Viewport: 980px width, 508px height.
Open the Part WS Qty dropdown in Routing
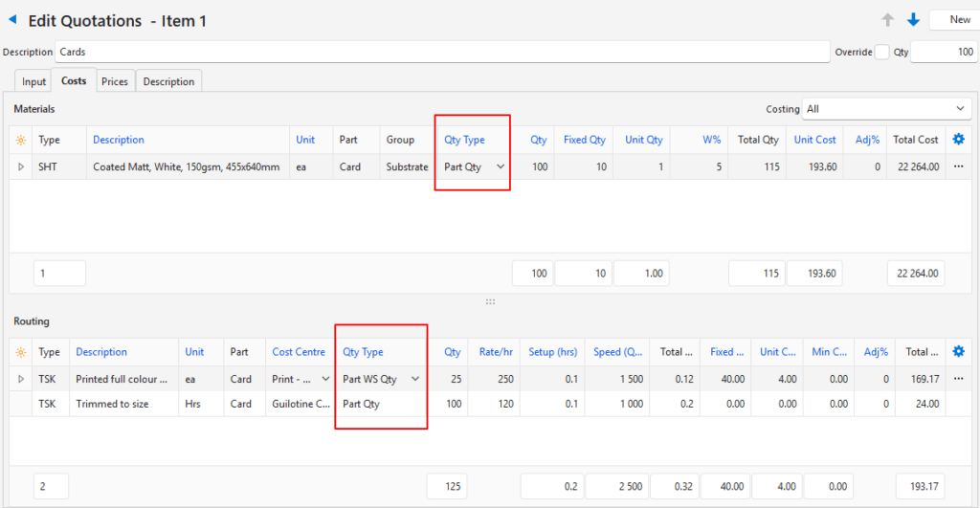(x=415, y=379)
